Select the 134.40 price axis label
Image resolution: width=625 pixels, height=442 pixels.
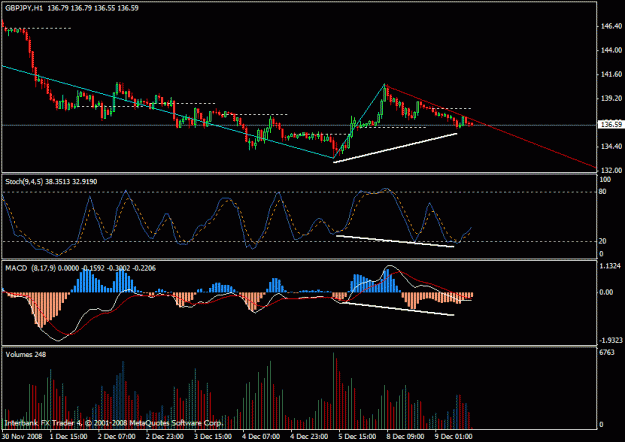tap(611, 146)
